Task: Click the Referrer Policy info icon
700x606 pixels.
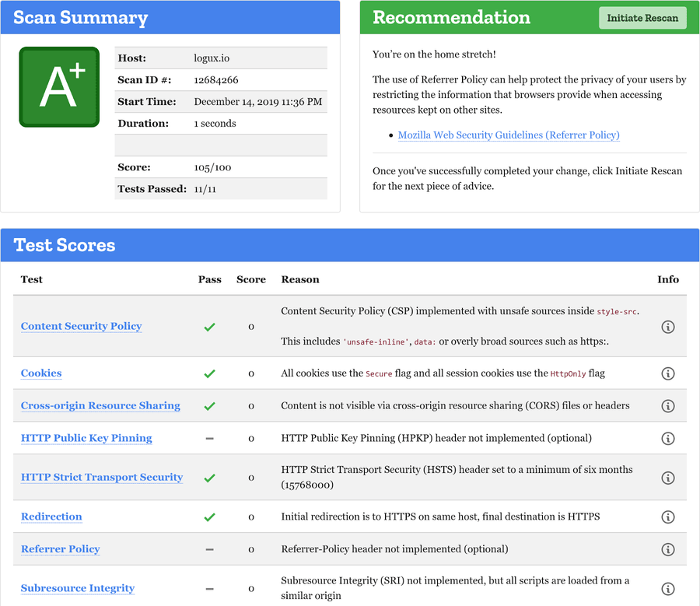Action: pos(668,549)
